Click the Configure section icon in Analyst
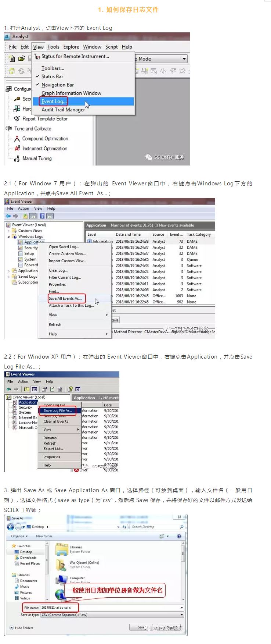The height and width of the screenshot is (644, 271). pos(8,89)
